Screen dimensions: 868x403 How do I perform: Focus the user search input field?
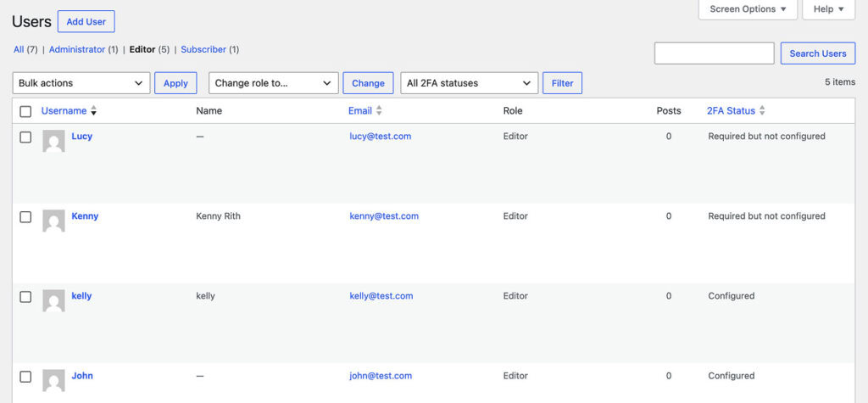coord(714,53)
